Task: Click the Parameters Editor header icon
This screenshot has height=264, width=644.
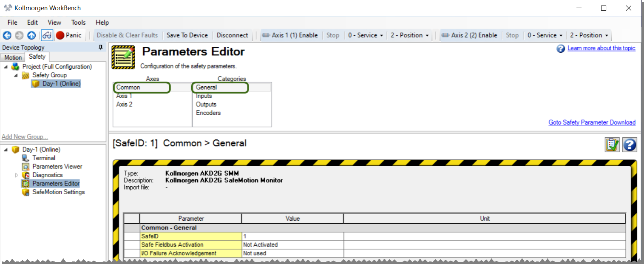Action: point(123,57)
